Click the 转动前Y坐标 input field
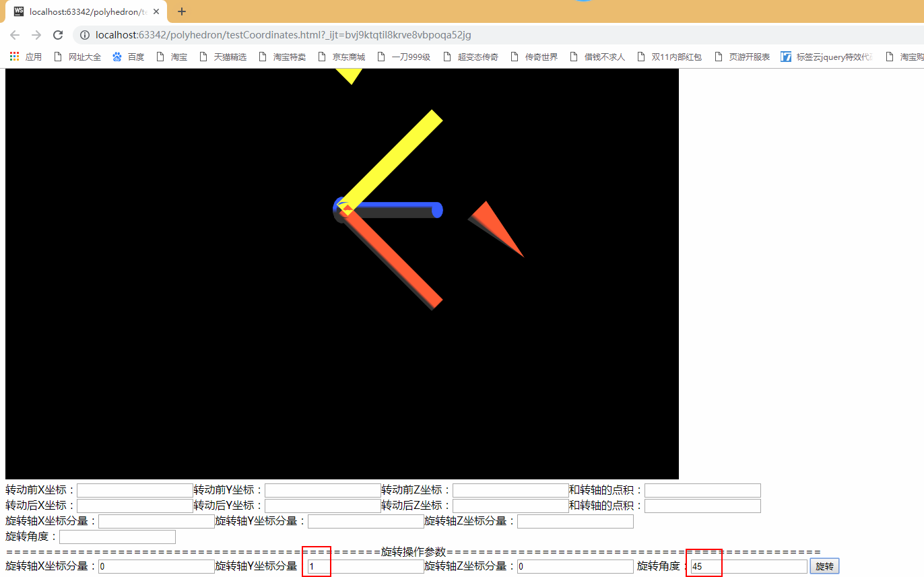 click(323, 490)
